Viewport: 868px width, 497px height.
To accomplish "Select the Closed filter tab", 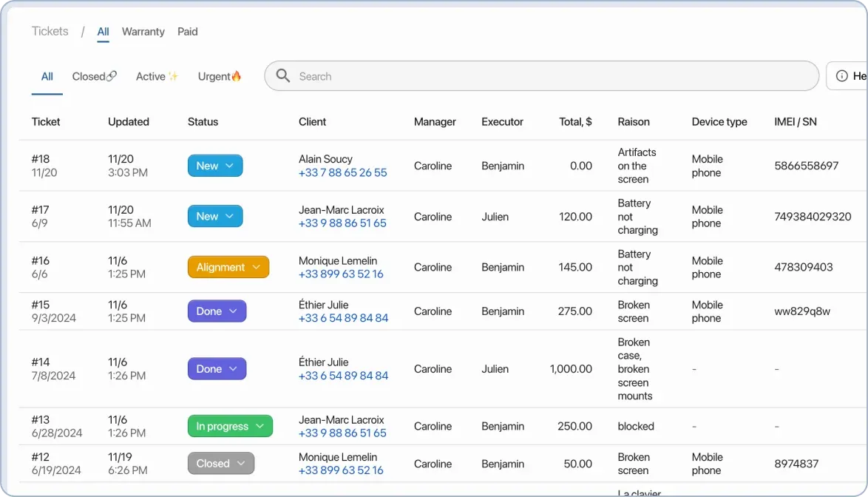I will 89,76.
